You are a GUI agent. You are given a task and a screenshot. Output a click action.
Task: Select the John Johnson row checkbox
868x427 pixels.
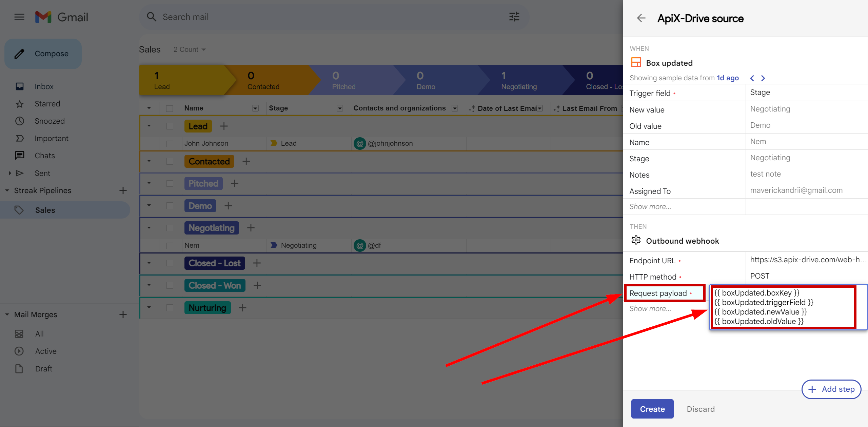170,144
